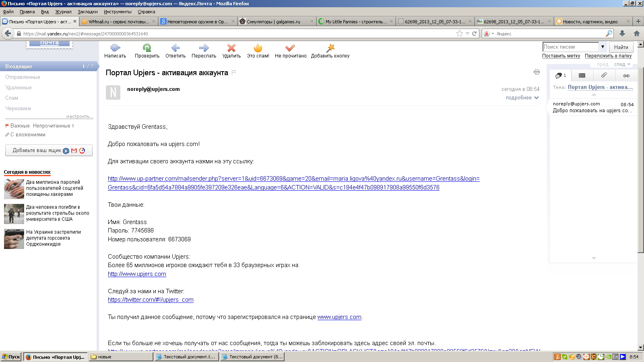The image size is (644, 362).
Task: Expand message details подробнее
Action: point(522,98)
